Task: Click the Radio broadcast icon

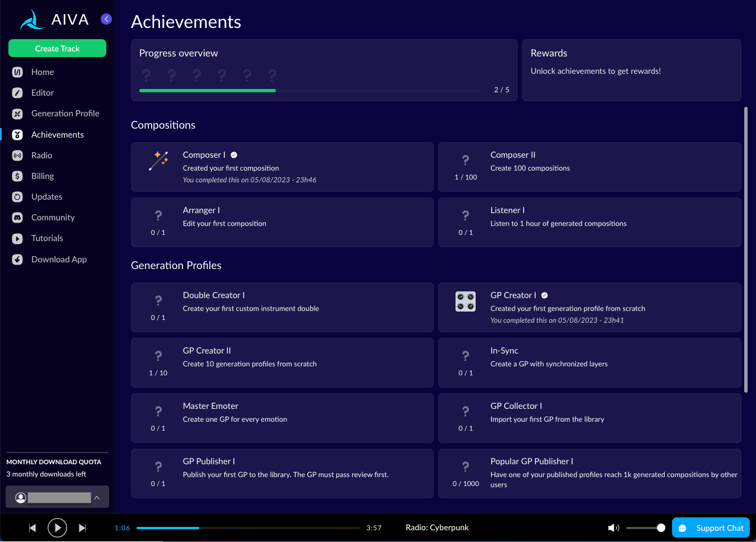Action: point(17,155)
